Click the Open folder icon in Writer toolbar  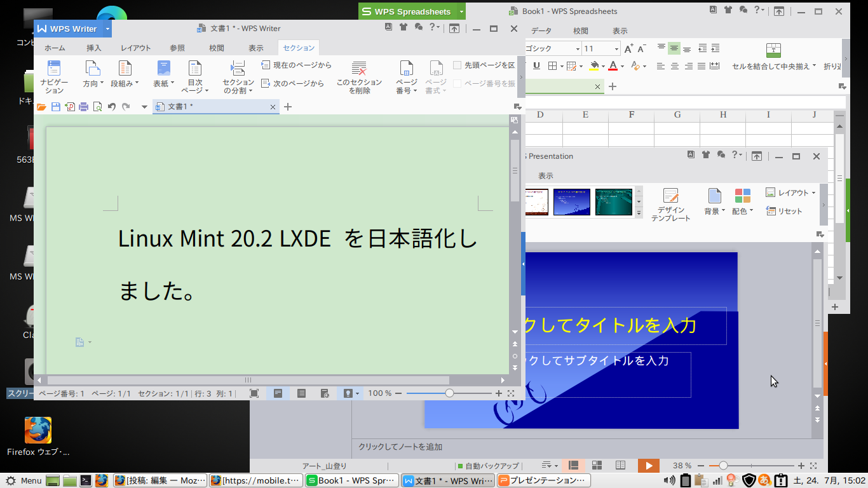click(x=41, y=107)
